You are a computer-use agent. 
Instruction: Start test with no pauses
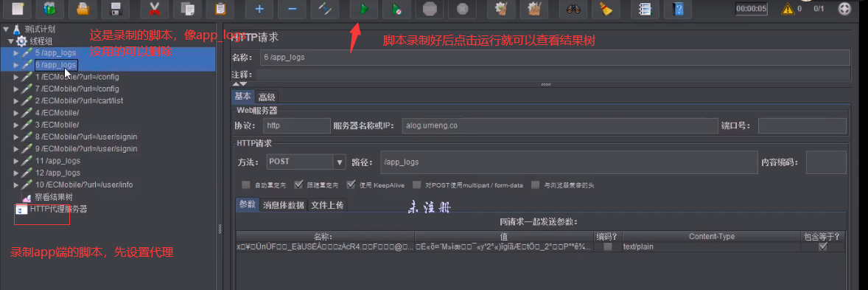(x=396, y=8)
